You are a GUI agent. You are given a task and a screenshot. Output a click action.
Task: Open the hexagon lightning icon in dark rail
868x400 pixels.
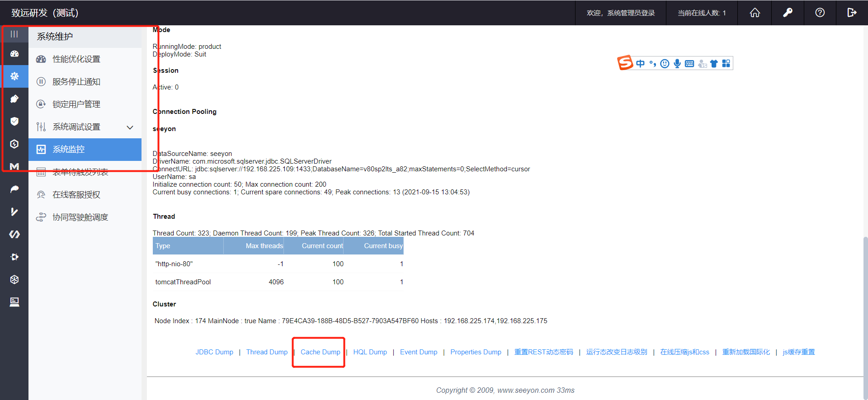click(x=14, y=144)
